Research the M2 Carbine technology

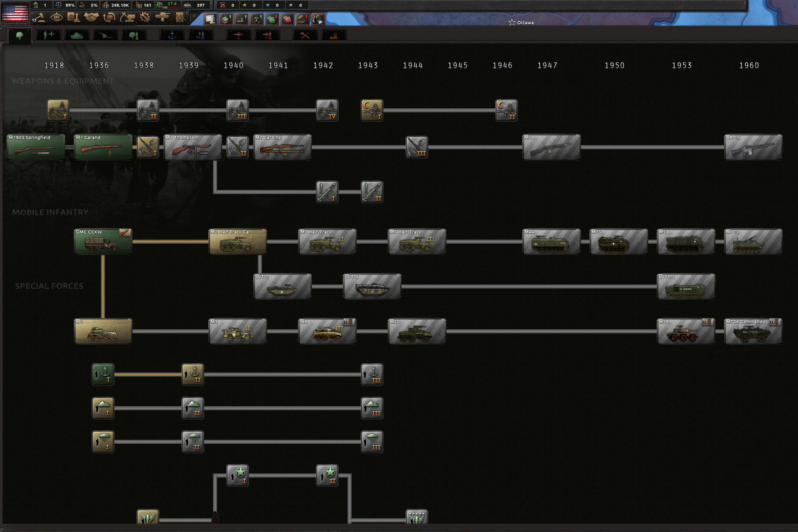coord(282,147)
